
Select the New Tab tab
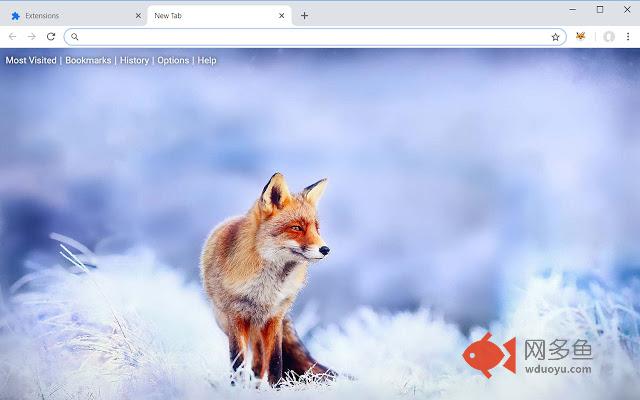pos(219,16)
